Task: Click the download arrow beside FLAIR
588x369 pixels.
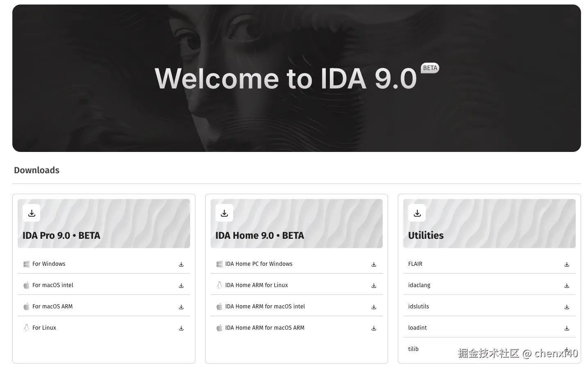Action: point(567,265)
